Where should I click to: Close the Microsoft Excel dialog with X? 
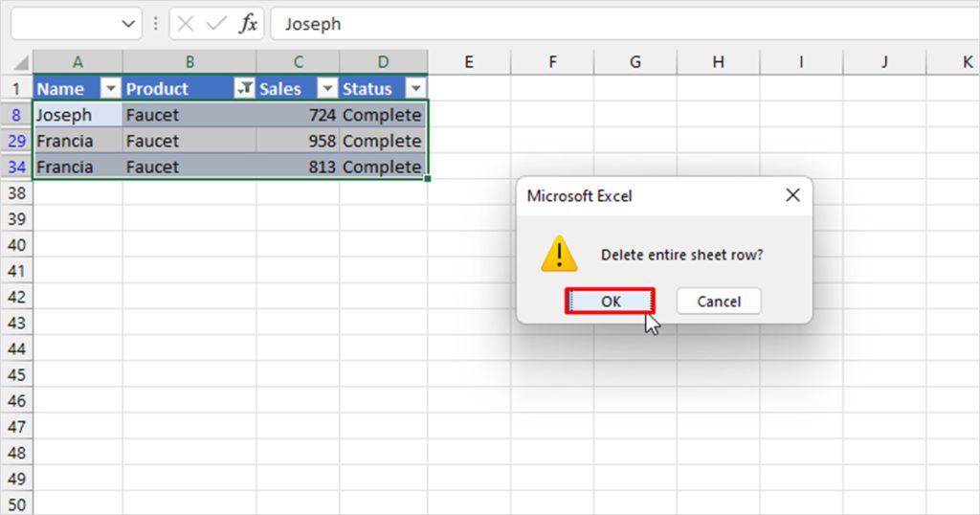click(x=792, y=195)
